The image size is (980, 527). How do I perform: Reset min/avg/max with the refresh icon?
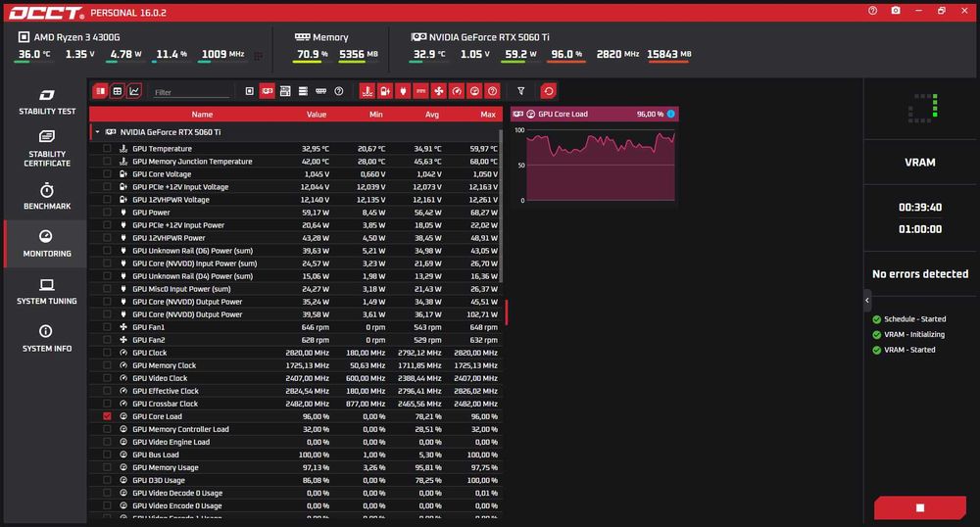pos(548,91)
